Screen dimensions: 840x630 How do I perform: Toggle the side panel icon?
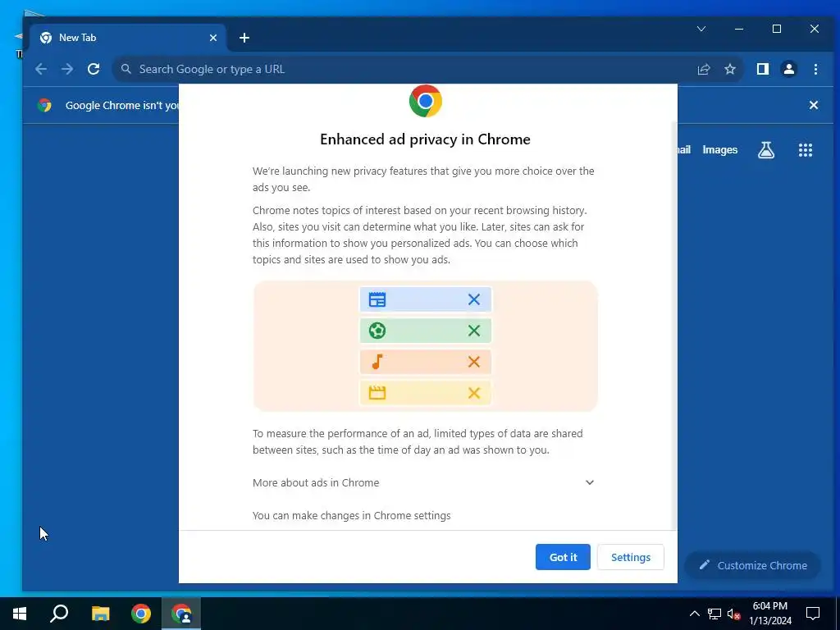tap(763, 69)
